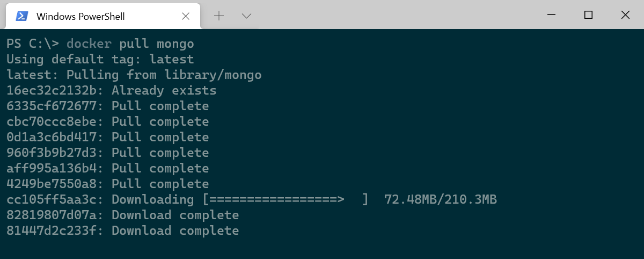This screenshot has height=259, width=644.
Task: Click the 6335cf672677 Pull complete line
Action: (108, 106)
